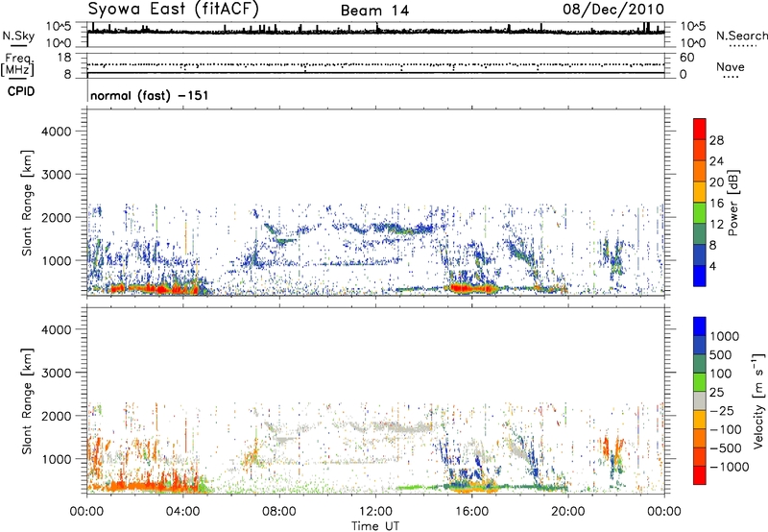Image resolution: width=768 pixels, height=532 pixels.
Task: Click the '60' Nave axis label
Action: (687, 58)
